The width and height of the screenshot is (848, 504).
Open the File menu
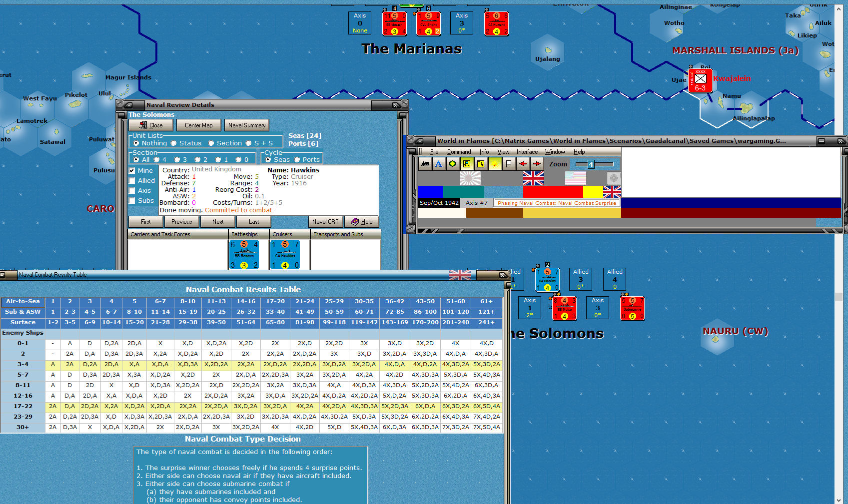(434, 152)
